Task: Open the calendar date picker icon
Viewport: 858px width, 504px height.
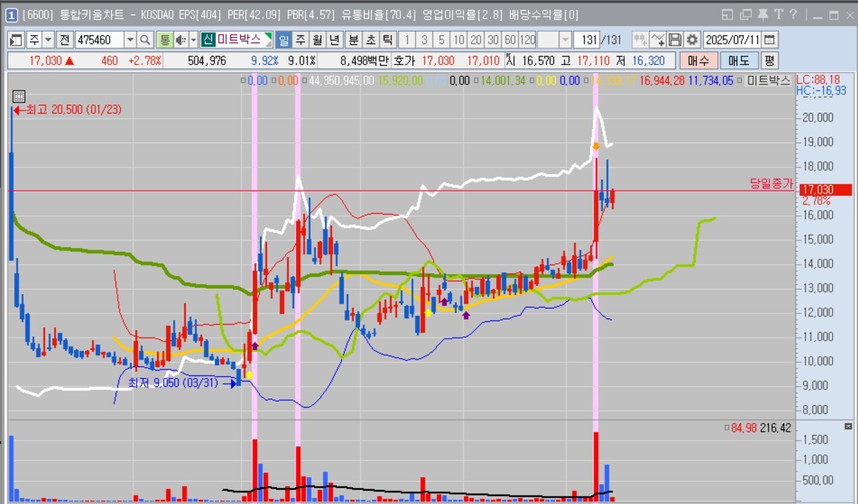Action: (770, 40)
